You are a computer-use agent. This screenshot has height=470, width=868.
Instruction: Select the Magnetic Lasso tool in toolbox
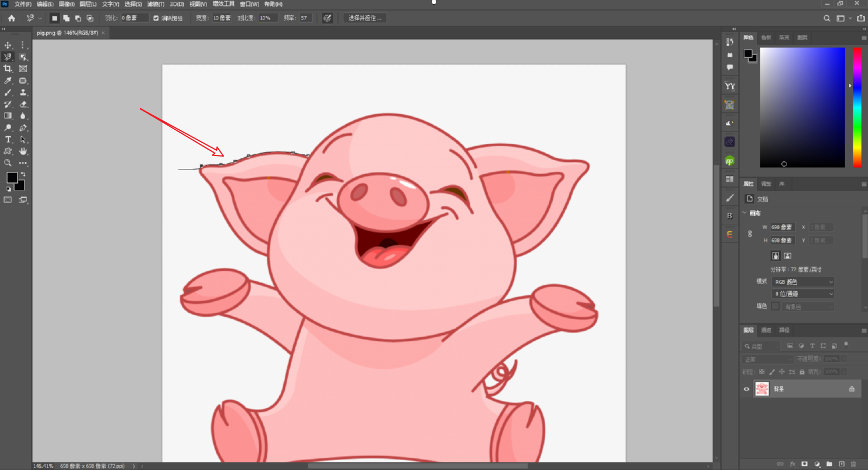pos(8,57)
